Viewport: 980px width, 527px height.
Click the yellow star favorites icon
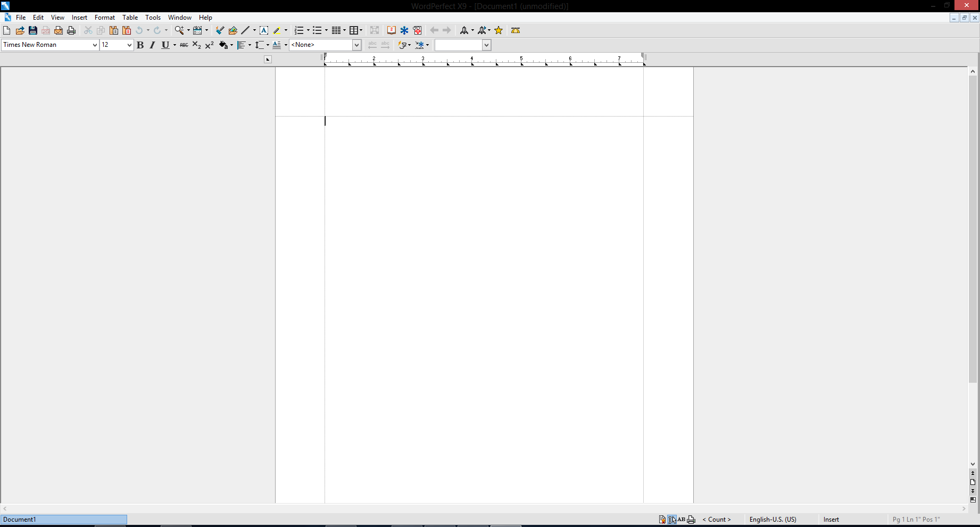[499, 30]
